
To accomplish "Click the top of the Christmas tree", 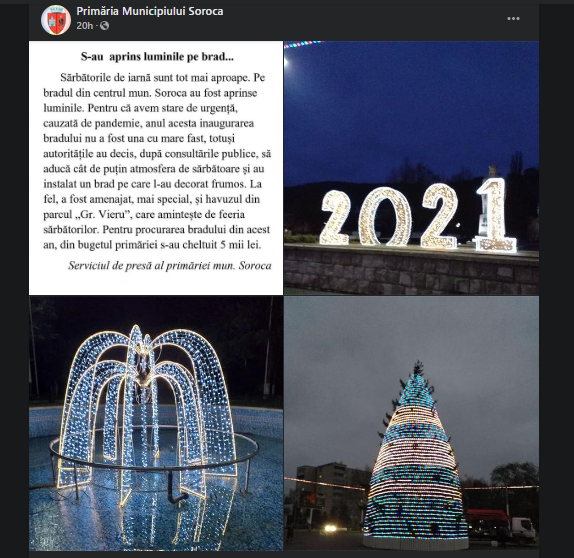I will click(417, 370).
